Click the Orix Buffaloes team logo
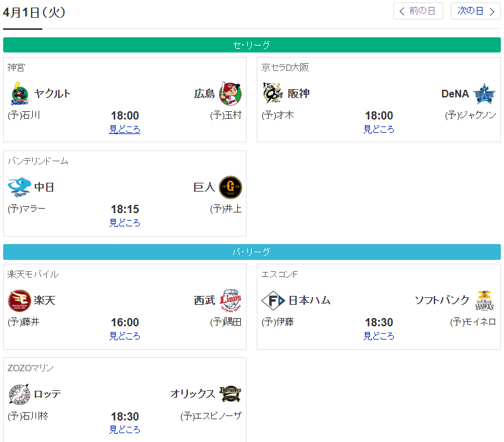This screenshot has height=442, width=504. pos(230,394)
